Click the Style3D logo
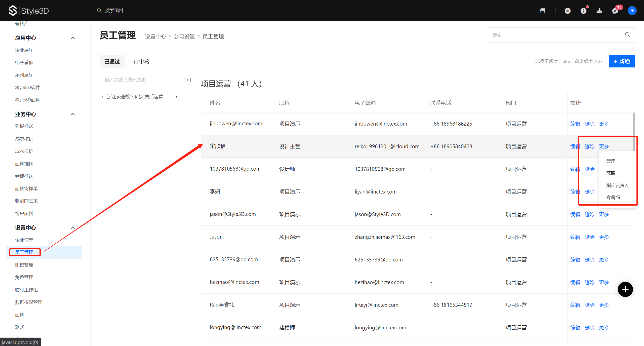 [x=29, y=11]
